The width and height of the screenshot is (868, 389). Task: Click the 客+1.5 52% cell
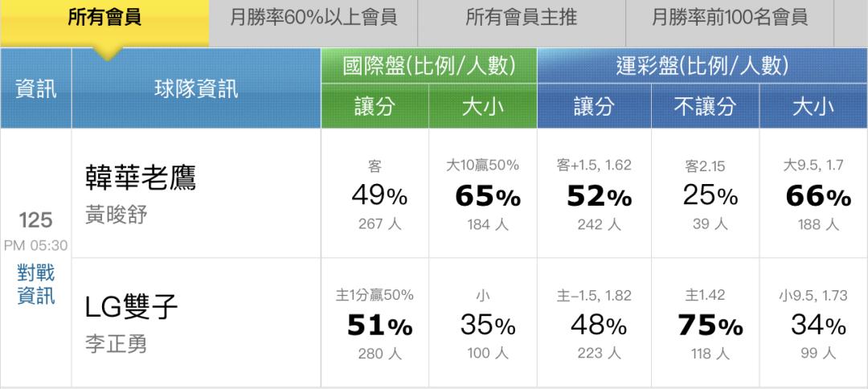594,194
